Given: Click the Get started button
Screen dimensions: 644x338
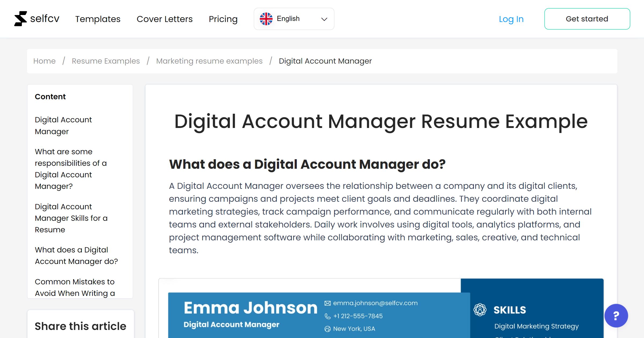Looking at the screenshot, I should [x=587, y=19].
